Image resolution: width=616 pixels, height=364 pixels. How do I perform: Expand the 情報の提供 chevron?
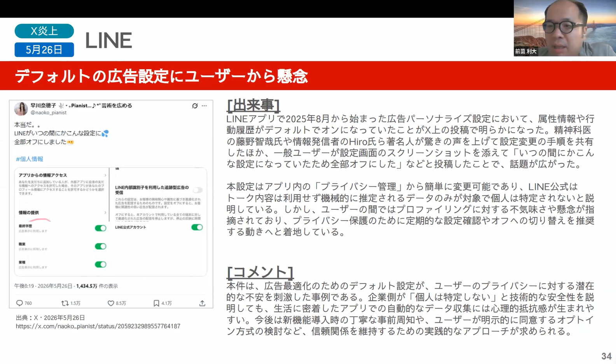105,212
